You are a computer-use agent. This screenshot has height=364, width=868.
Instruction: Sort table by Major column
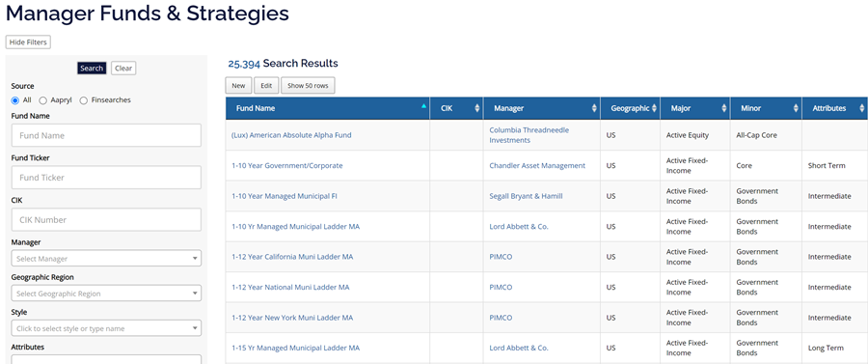(x=695, y=108)
